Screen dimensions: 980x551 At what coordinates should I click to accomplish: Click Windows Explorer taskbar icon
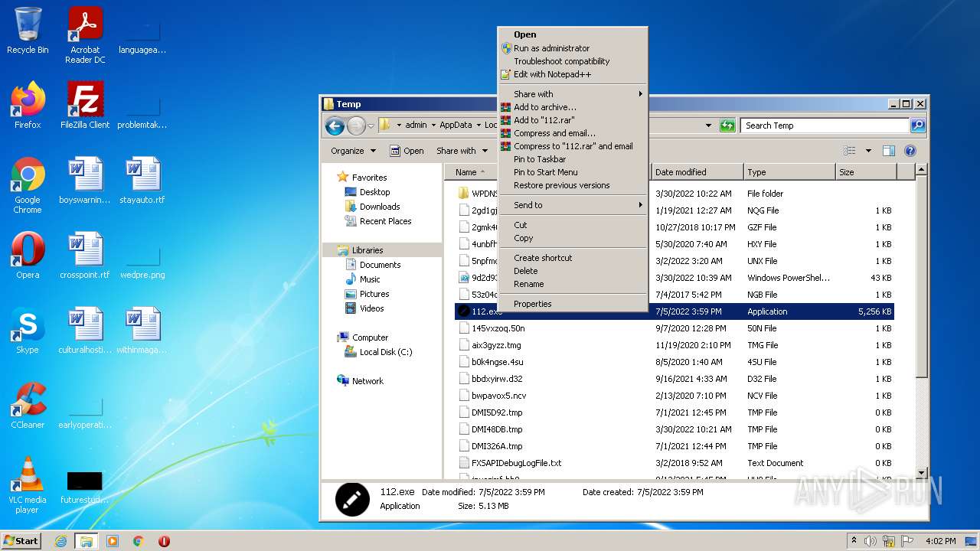[87, 541]
